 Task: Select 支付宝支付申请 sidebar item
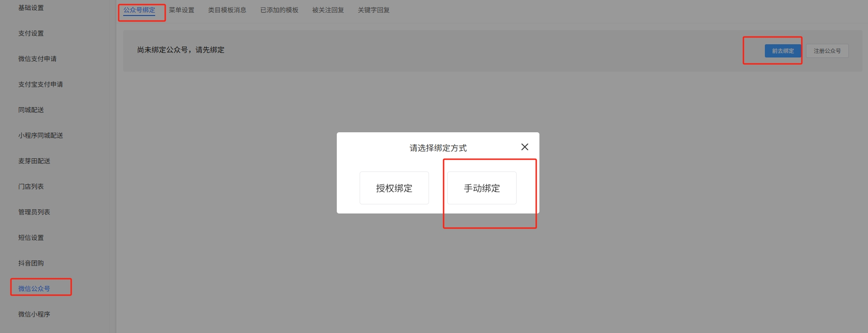[41, 84]
